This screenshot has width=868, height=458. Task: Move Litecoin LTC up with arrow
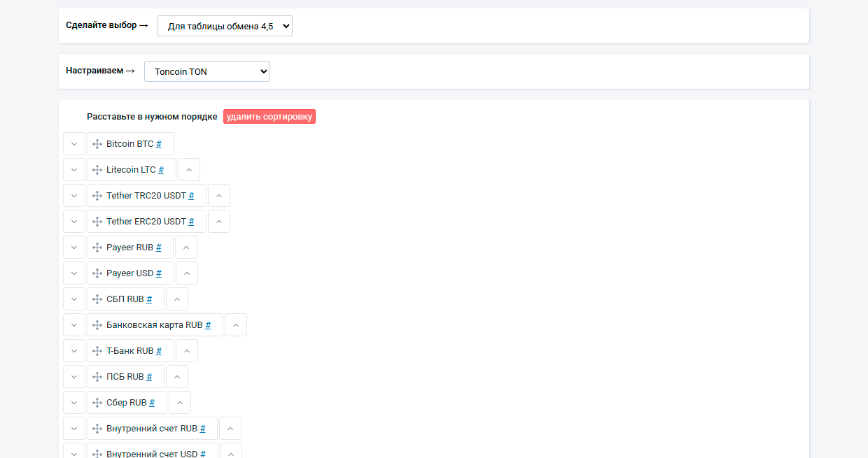[x=189, y=170]
